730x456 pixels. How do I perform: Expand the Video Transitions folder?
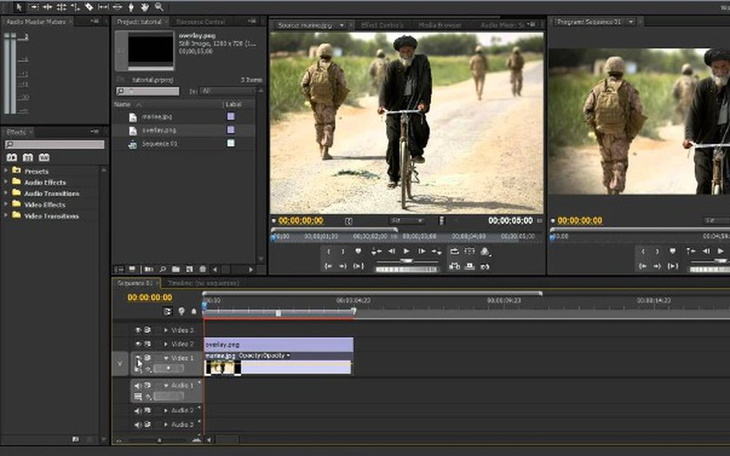pyautogui.click(x=6, y=215)
